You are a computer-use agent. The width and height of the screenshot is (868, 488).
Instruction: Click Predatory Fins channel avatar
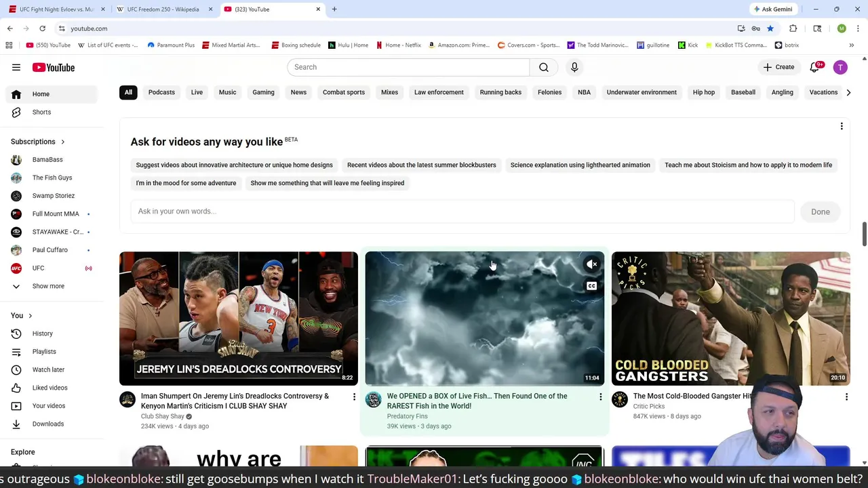(374, 400)
